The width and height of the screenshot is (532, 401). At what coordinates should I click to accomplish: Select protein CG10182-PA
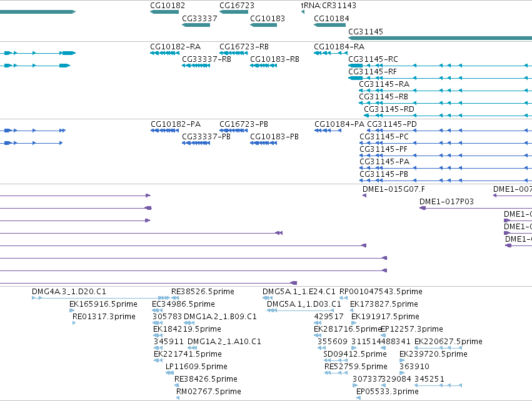tap(176, 124)
